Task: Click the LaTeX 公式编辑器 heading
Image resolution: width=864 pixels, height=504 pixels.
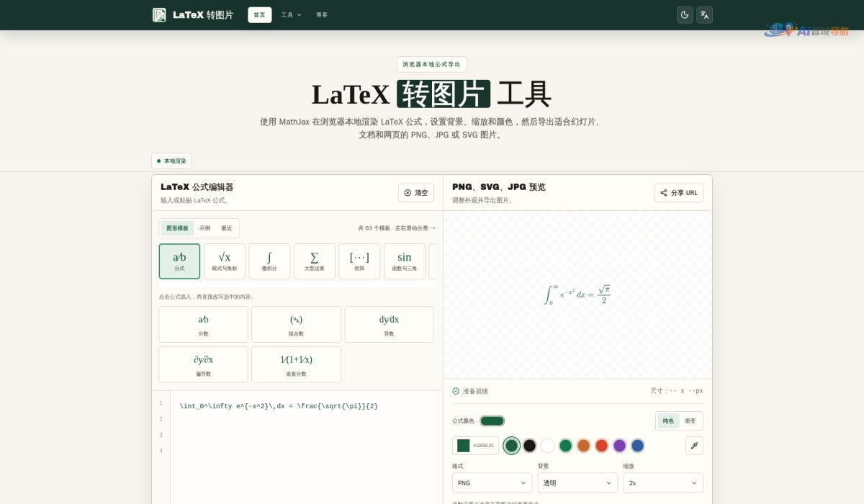Action: (197, 187)
